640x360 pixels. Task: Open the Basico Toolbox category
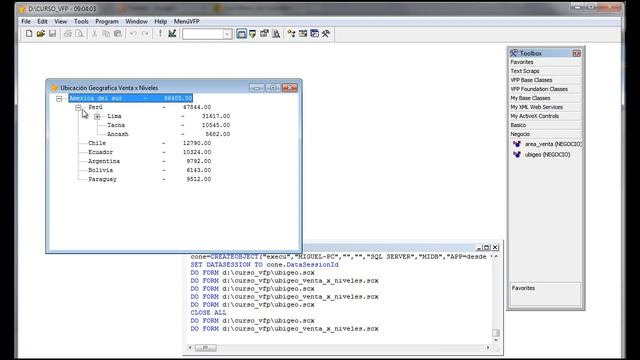pyautogui.click(x=545, y=125)
